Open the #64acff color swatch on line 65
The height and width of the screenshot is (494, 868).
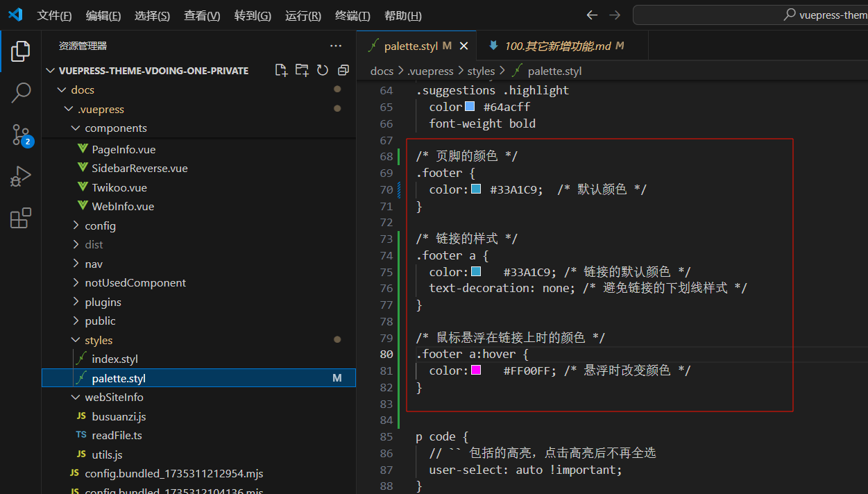[470, 107]
